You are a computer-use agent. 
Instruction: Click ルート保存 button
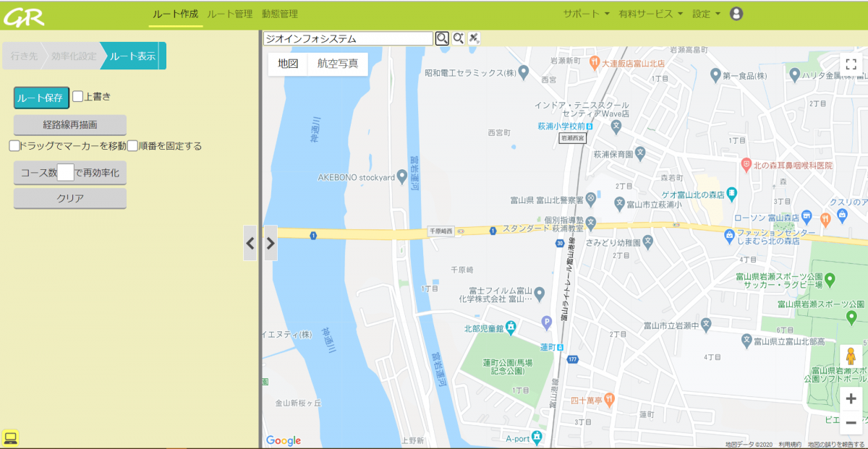[41, 98]
